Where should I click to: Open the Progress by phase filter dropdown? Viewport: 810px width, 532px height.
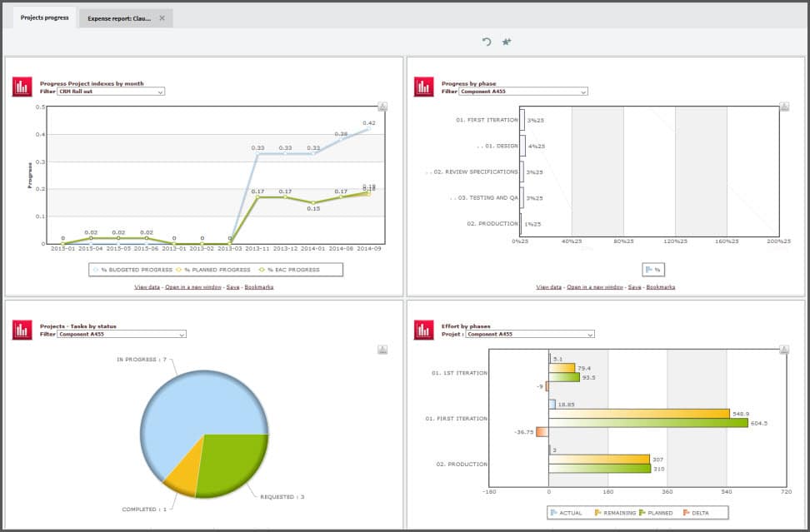click(x=522, y=92)
